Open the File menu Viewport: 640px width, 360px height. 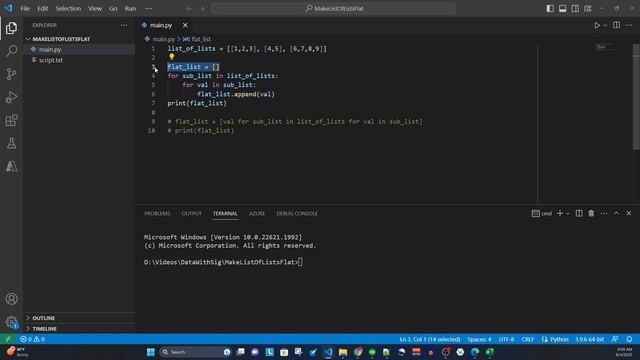tap(25, 9)
